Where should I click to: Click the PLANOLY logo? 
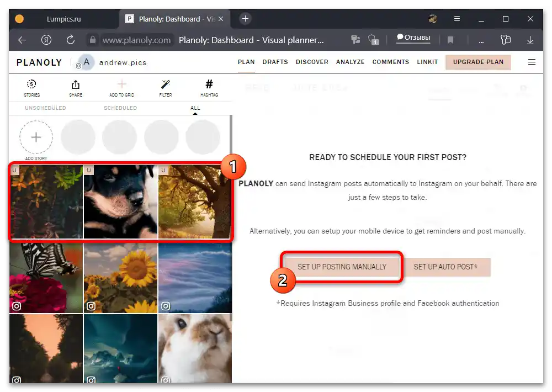point(39,63)
